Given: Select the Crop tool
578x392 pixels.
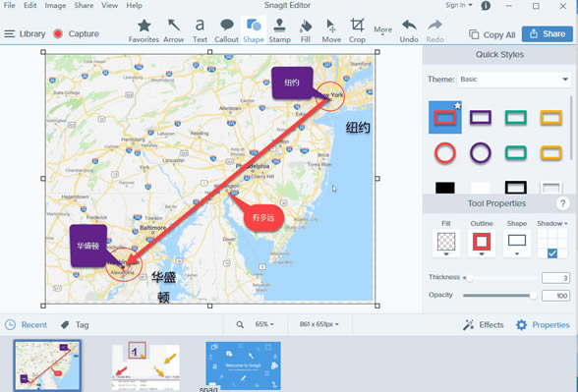Looking at the screenshot, I should coord(357,31).
